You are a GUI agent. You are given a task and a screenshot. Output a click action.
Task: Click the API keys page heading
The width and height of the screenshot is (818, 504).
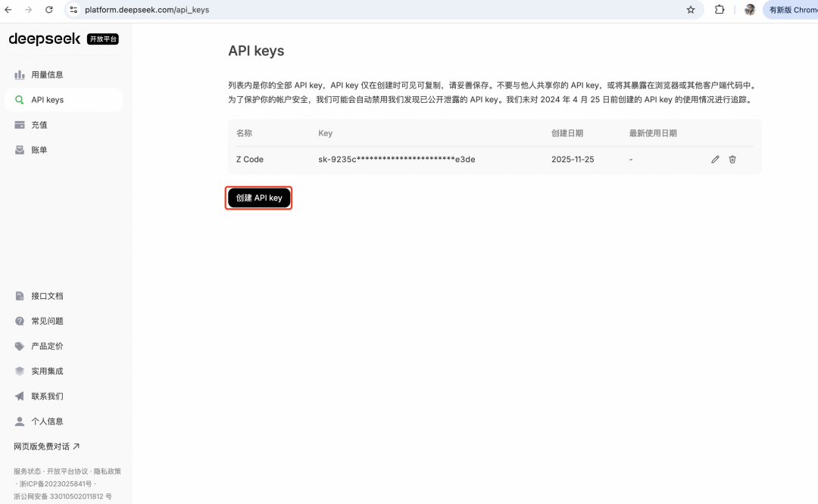point(256,51)
